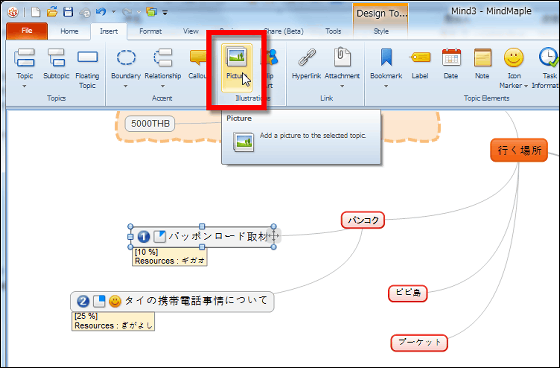
Task: Add a Note to the topic
Action: 482,64
